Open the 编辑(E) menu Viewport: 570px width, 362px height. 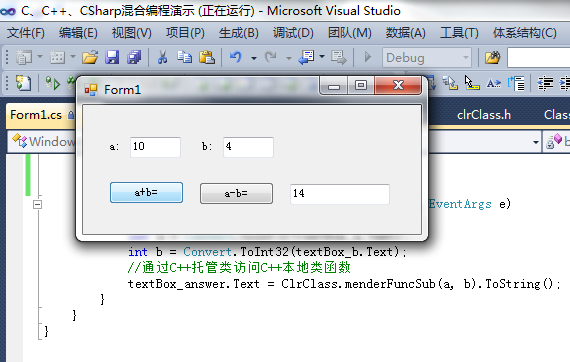click(78, 33)
